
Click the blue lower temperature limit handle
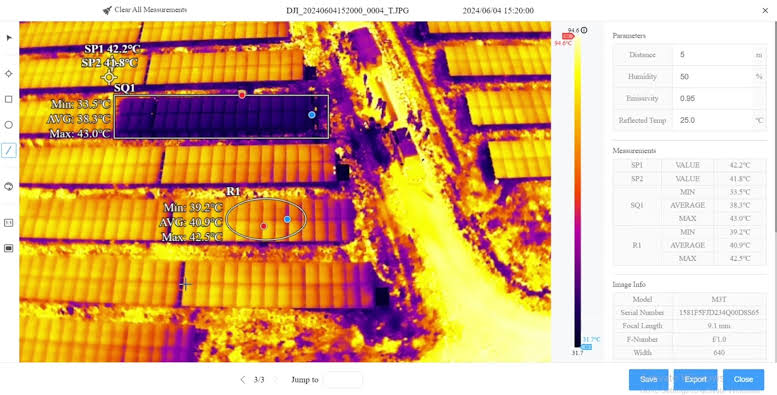[586, 347]
